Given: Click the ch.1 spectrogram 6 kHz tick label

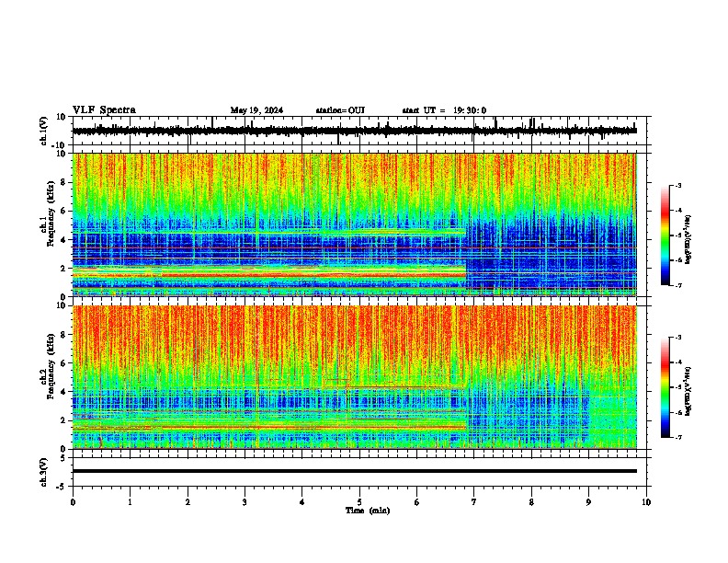Looking at the screenshot, I should click(x=63, y=211).
